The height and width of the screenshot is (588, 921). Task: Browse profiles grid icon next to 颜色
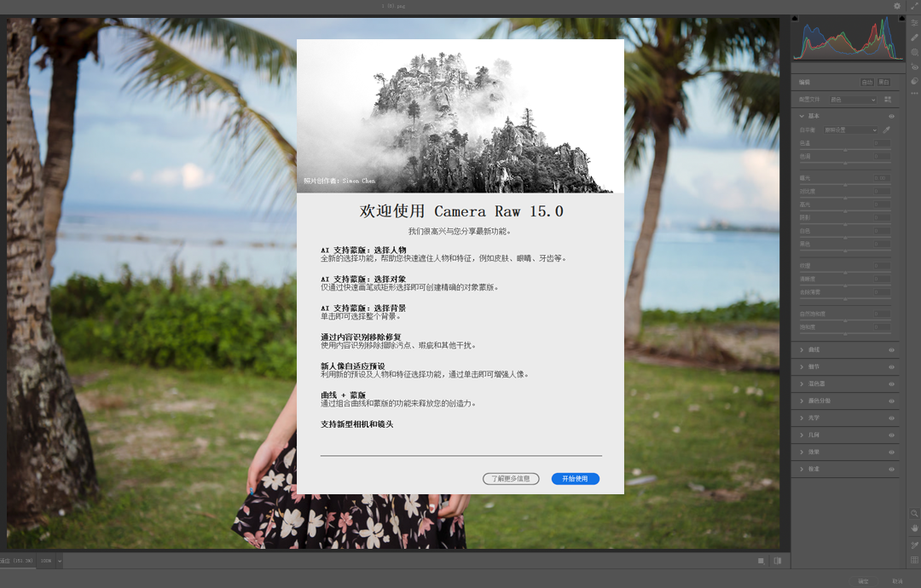coord(888,100)
